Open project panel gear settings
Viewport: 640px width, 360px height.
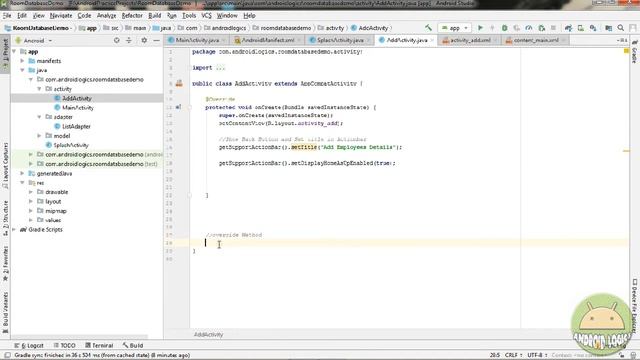(x=144, y=40)
